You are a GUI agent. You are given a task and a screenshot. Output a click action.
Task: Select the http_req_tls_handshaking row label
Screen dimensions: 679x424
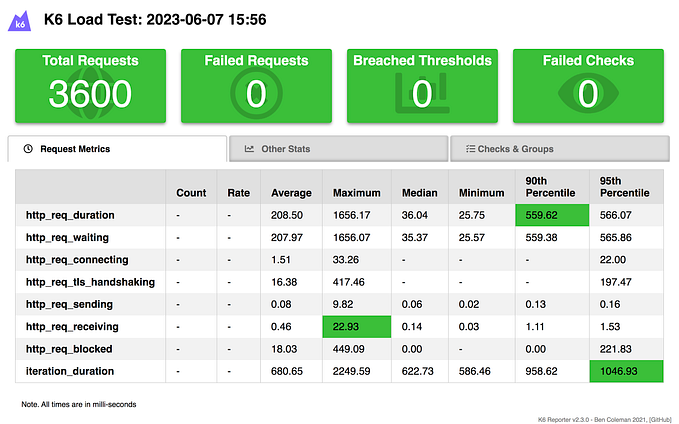[x=90, y=282]
